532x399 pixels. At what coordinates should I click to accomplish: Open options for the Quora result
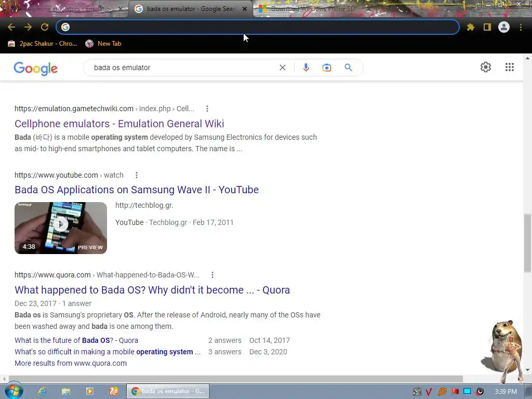pos(212,275)
